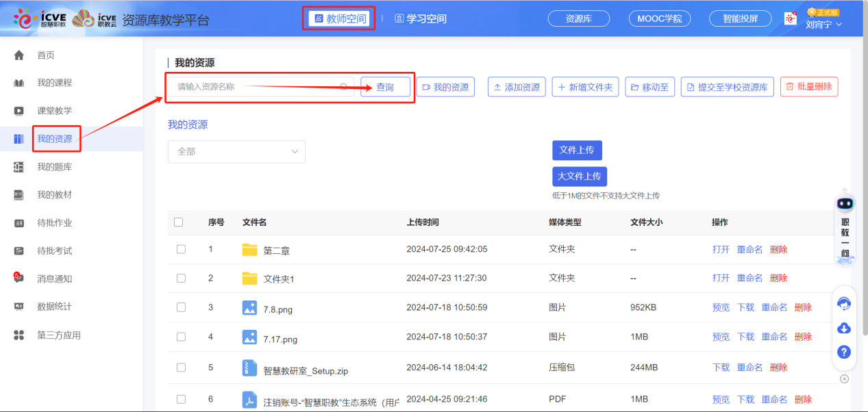Click the 大文件上传 button

580,177
